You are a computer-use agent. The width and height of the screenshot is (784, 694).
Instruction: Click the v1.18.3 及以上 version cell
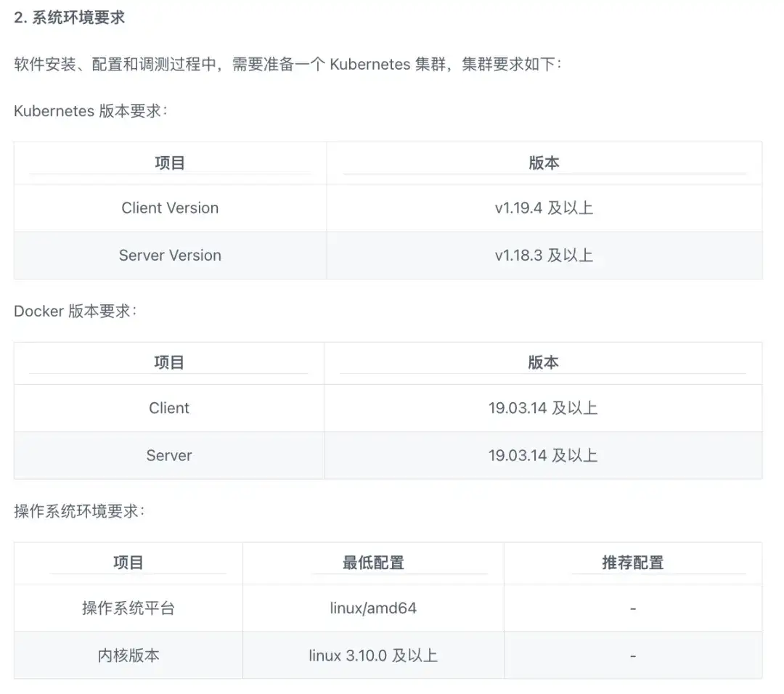coord(544,256)
